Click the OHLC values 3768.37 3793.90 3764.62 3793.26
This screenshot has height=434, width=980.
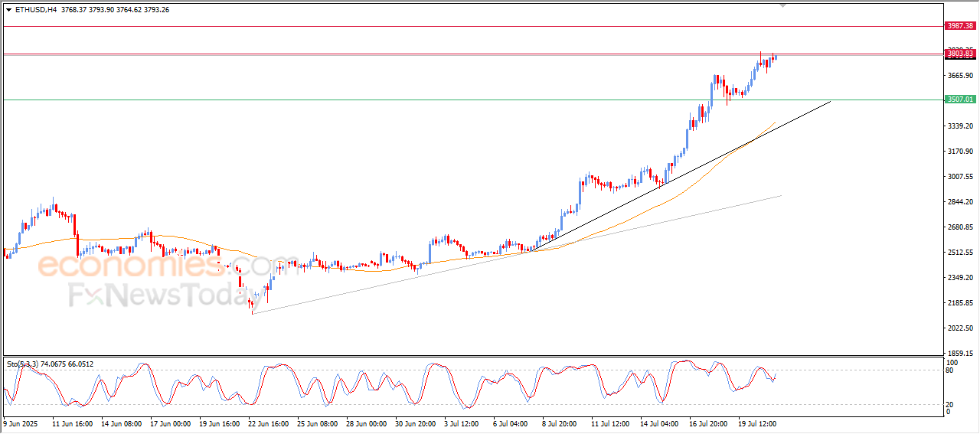tap(116, 10)
